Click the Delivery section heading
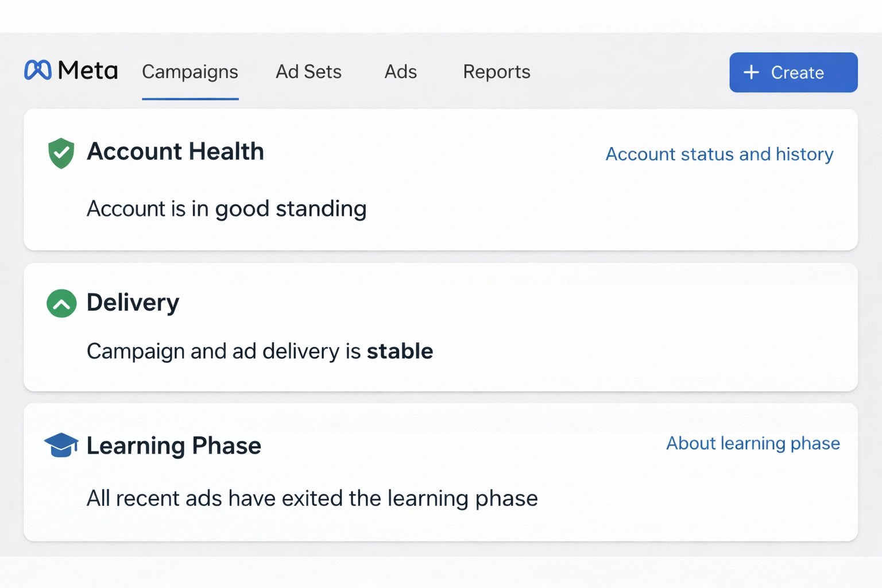Screen dimensions: 882x588 (133, 303)
